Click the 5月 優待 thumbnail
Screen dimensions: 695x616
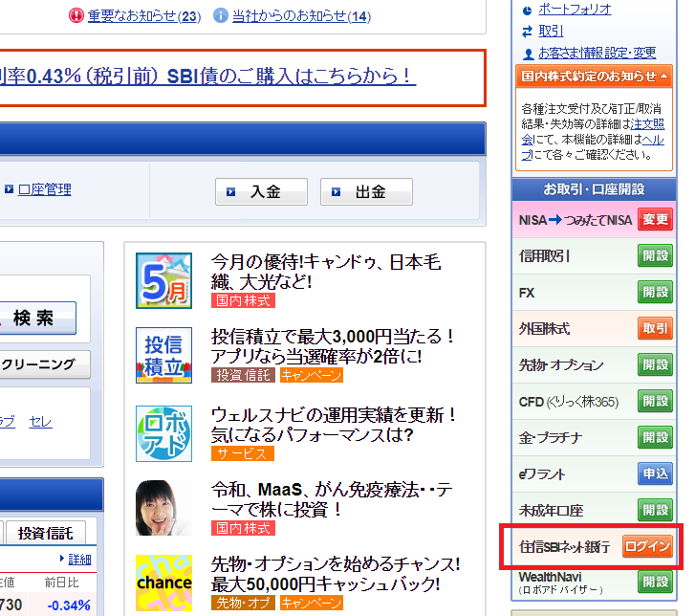163,280
